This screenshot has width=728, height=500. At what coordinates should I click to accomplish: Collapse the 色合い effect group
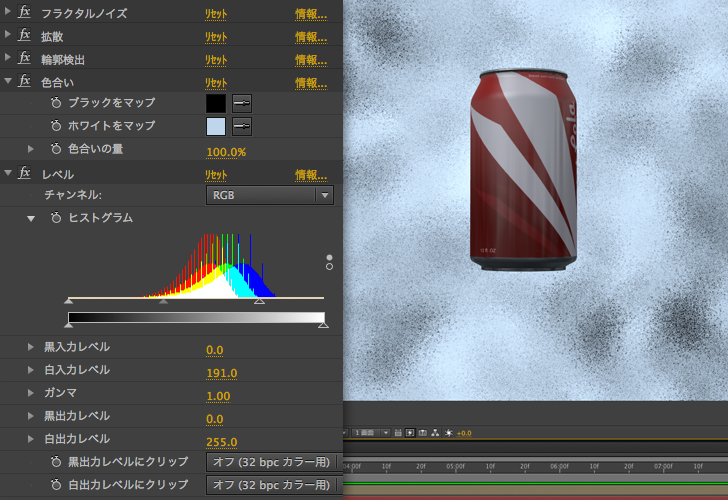pyautogui.click(x=8, y=82)
